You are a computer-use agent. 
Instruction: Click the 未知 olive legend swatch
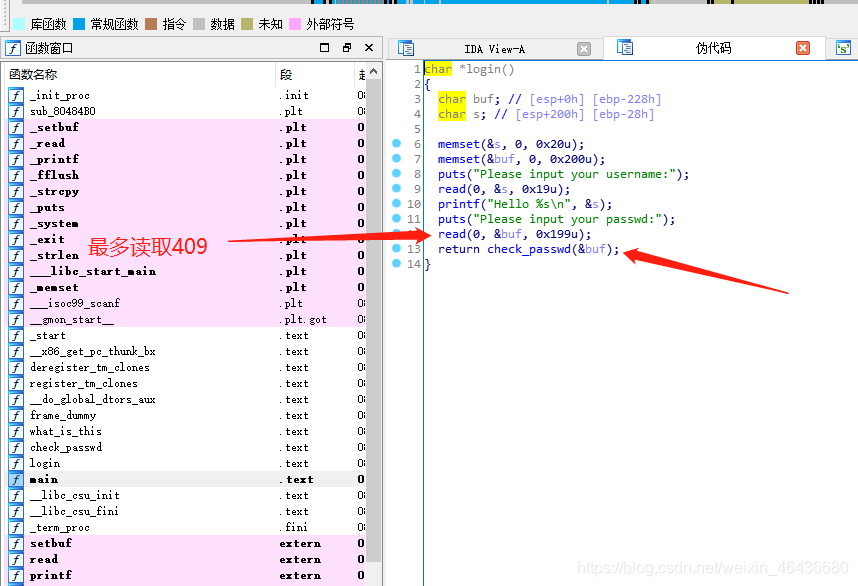pos(247,24)
